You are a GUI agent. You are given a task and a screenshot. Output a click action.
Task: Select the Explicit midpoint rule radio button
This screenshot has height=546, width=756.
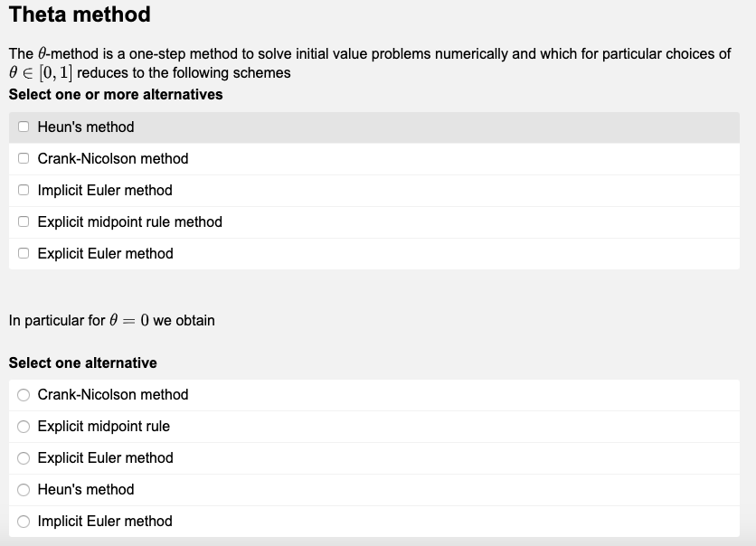click(x=24, y=427)
